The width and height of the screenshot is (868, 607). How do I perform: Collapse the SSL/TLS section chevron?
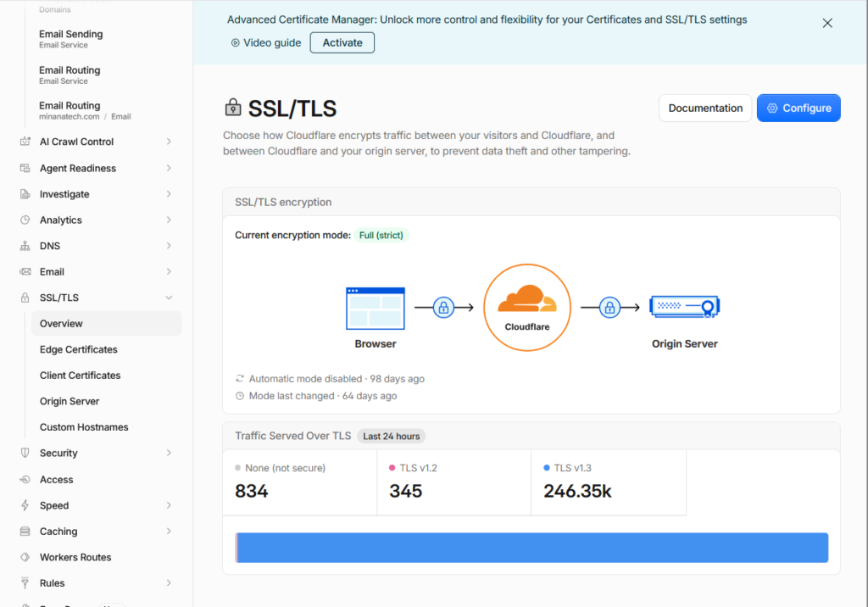pos(169,298)
